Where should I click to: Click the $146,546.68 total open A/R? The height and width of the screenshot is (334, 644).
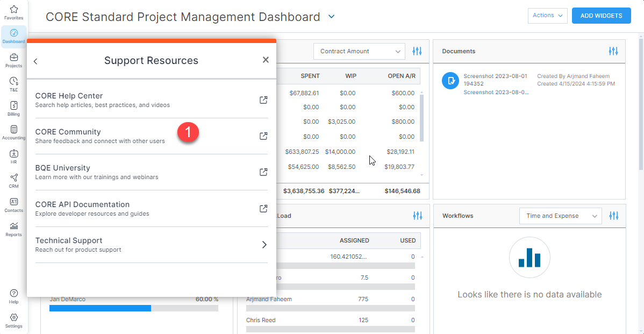point(403,191)
